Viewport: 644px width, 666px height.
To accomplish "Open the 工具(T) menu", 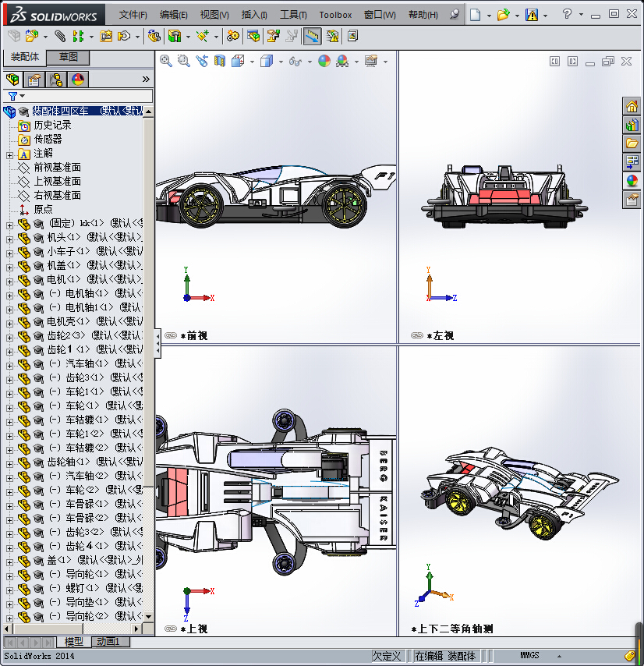I will coord(293,15).
